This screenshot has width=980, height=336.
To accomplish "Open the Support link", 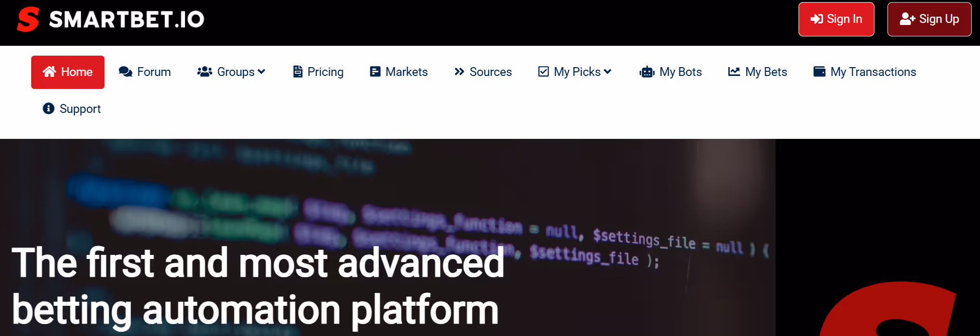I will 72,109.
